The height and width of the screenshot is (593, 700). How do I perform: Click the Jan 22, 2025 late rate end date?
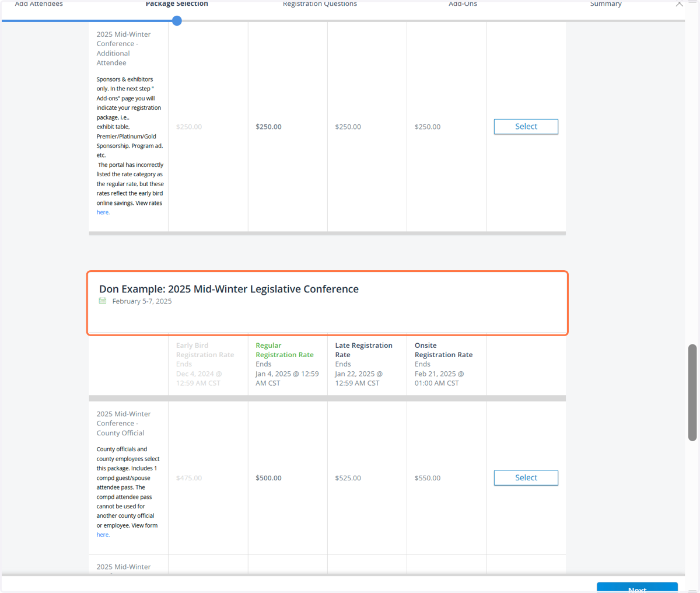[359, 378]
